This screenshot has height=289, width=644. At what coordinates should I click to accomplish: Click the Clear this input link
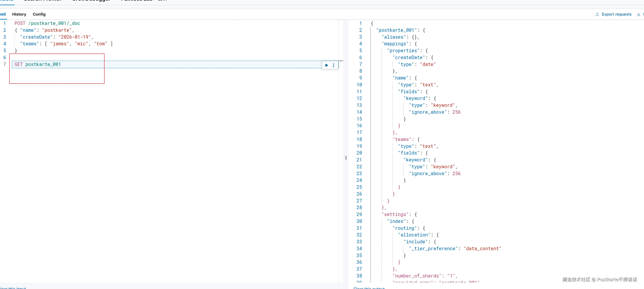(13, 288)
